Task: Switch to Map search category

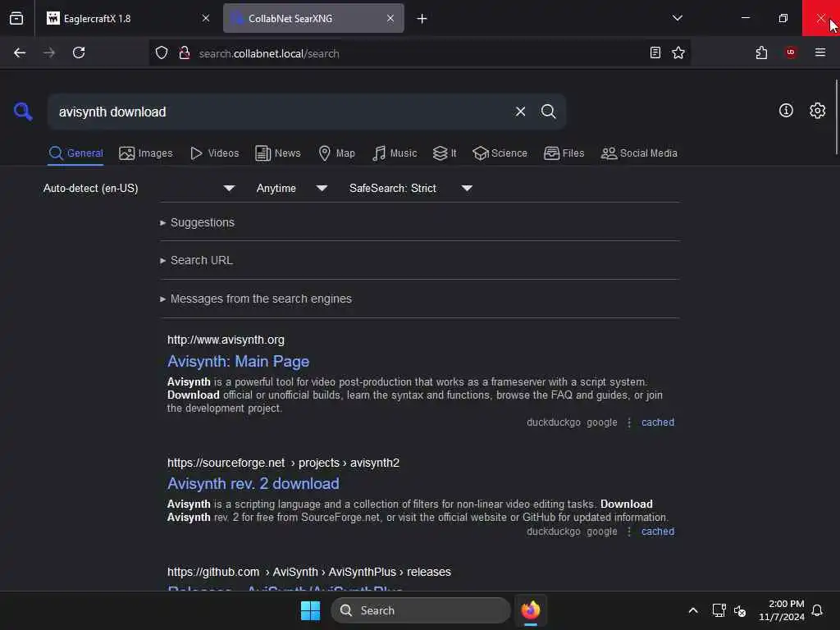Action: click(336, 153)
